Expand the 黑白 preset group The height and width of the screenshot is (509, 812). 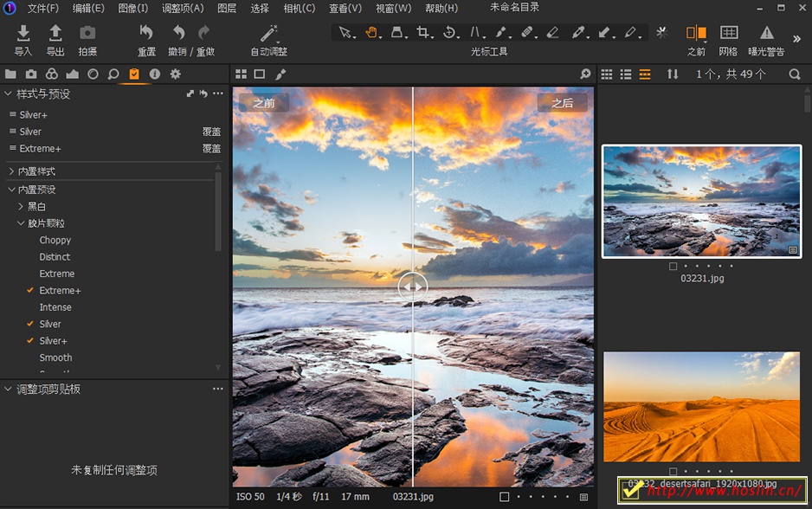pyautogui.click(x=21, y=206)
